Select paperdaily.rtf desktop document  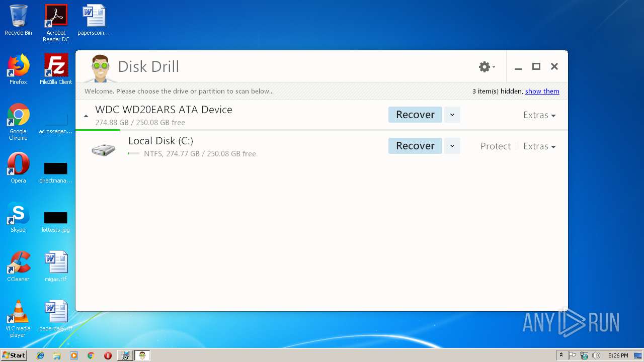tap(56, 316)
